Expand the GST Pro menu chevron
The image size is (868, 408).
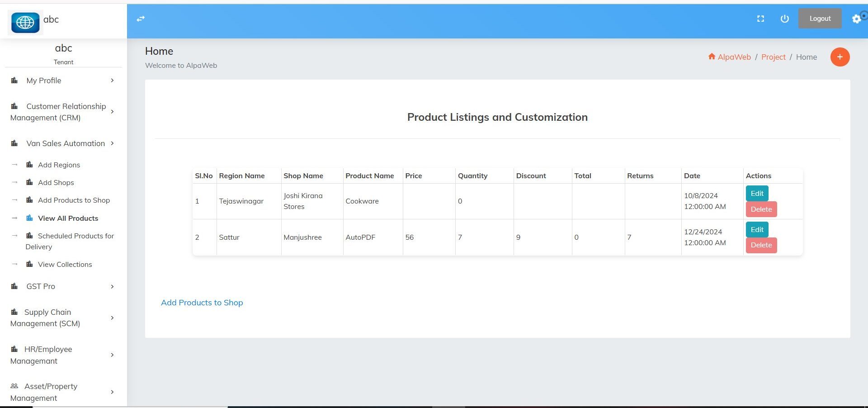tap(112, 286)
